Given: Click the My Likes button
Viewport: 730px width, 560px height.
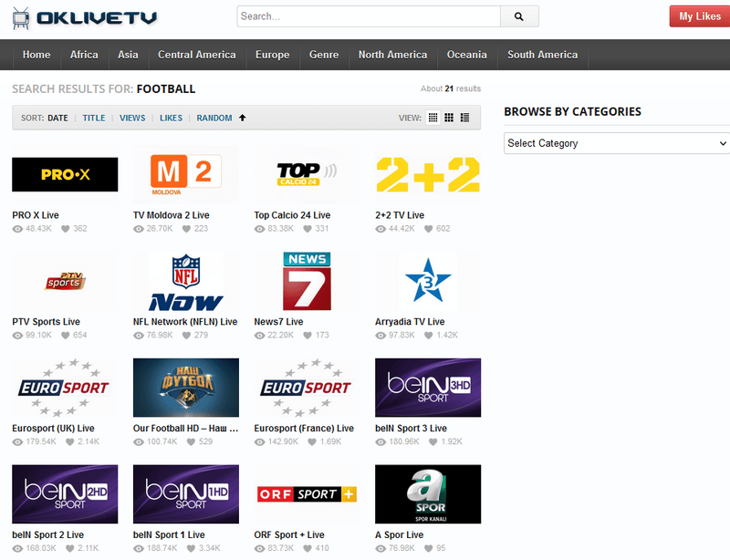Looking at the screenshot, I should (699, 16).
